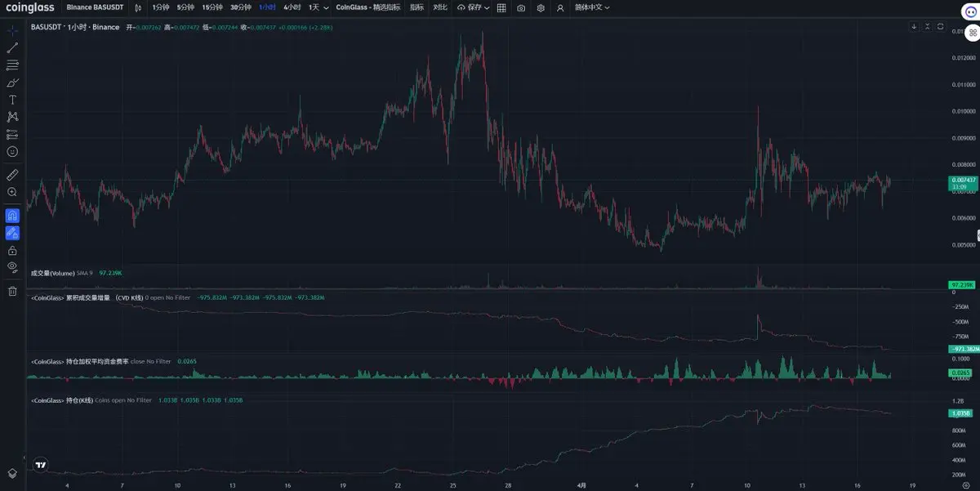The width and height of the screenshot is (980, 491).
Task: Open the 指标 indicators dialog
Action: pos(416,7)
